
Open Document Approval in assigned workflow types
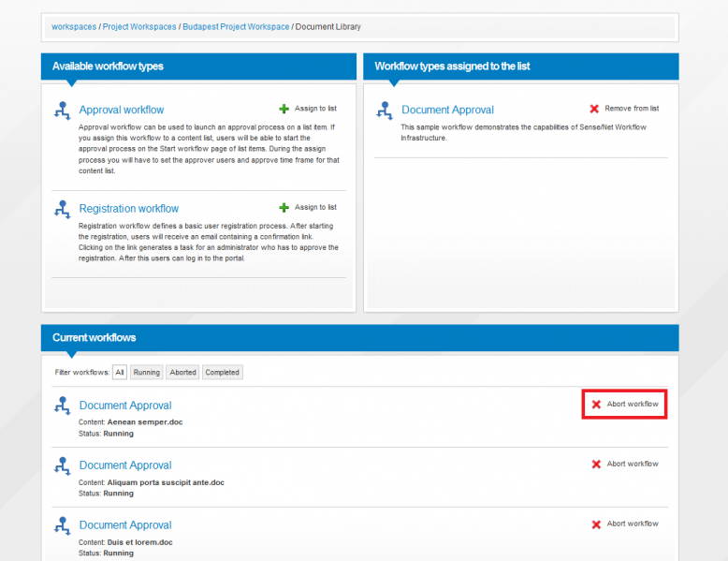pos(447,111)
